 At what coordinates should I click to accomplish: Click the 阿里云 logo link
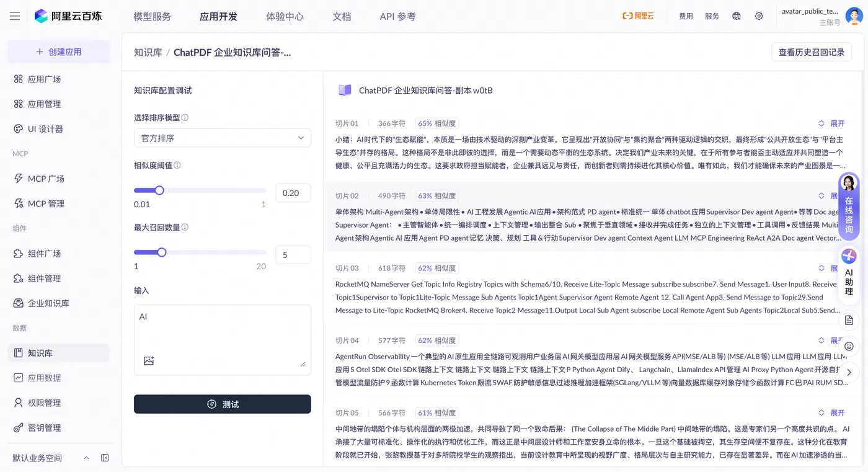638,16
